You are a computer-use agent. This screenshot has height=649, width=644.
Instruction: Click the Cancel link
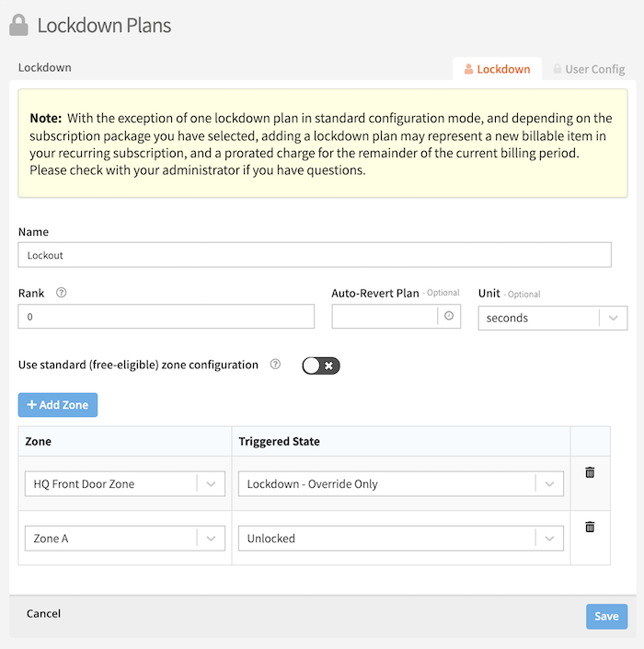pyautogui.click(x=43, y=613)
